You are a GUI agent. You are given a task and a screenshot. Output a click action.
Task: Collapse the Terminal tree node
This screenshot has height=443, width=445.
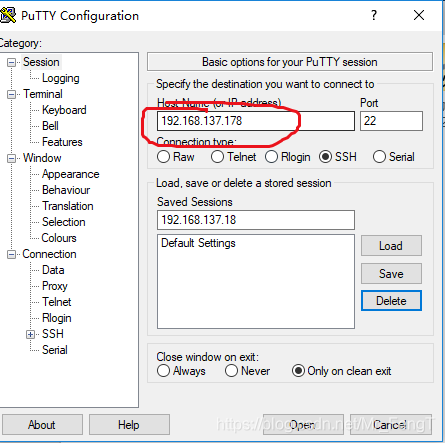(12, 94)
